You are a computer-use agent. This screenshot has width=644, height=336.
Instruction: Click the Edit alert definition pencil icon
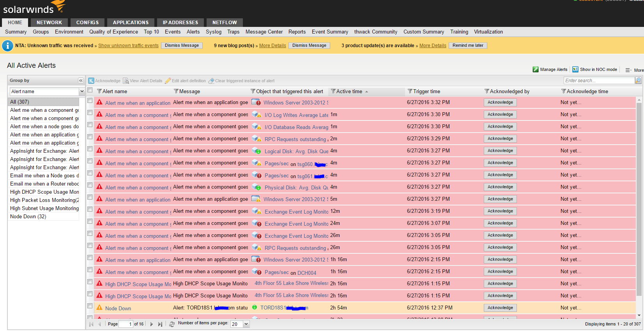click(x=168, y=81)
